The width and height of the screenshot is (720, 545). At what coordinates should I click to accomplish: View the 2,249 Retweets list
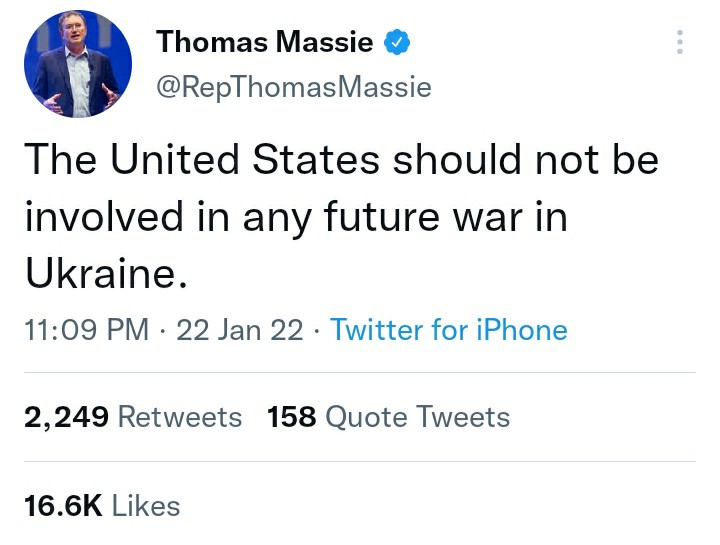(133, 417)
